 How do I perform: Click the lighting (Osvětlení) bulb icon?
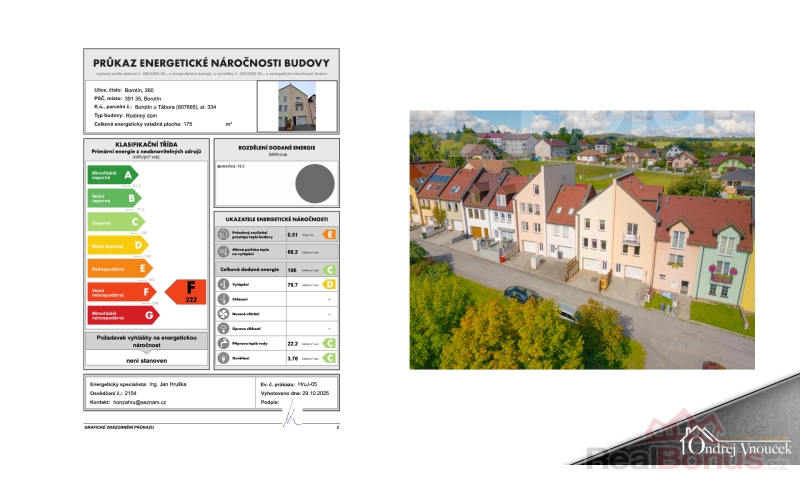tap(223, 356)
